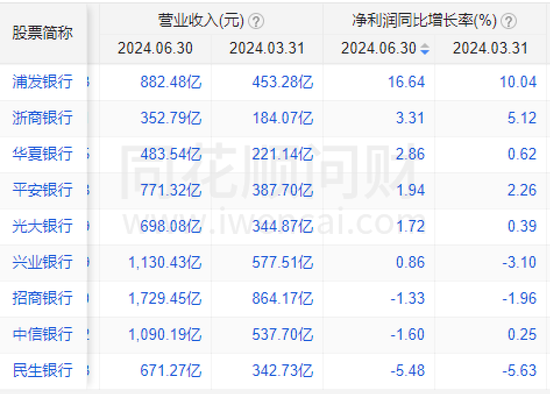Click 2024.03.31 growth rate column header
Viewport: 550px width, 394px height.
click(x=490, y=48)
